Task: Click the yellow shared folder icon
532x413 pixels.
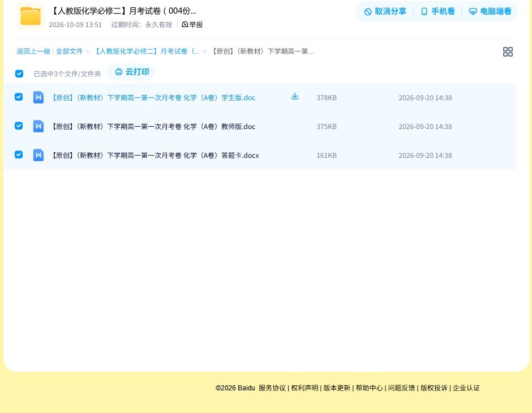Action: point(31,16)
